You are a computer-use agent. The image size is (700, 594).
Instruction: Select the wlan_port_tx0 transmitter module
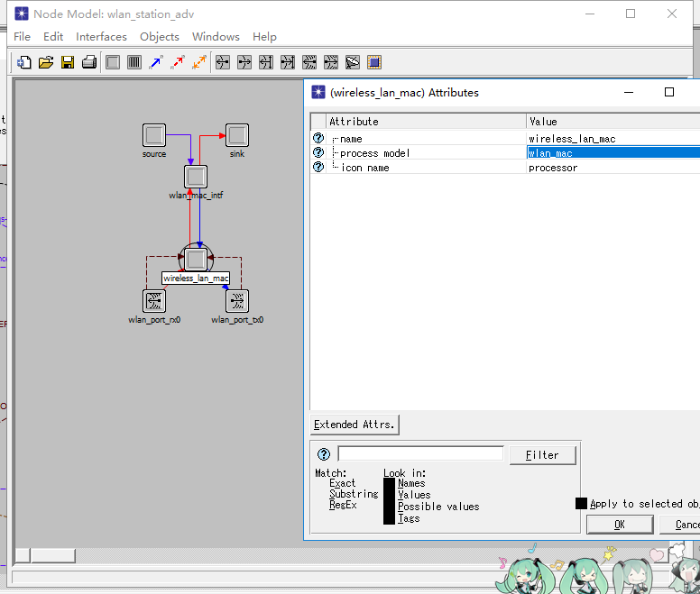click(237, 301)
